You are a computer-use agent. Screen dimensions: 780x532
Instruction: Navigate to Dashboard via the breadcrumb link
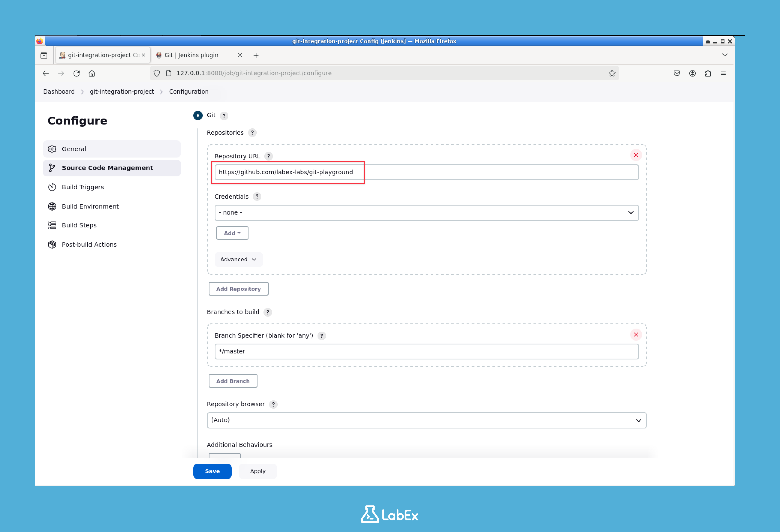coord(59,91)
